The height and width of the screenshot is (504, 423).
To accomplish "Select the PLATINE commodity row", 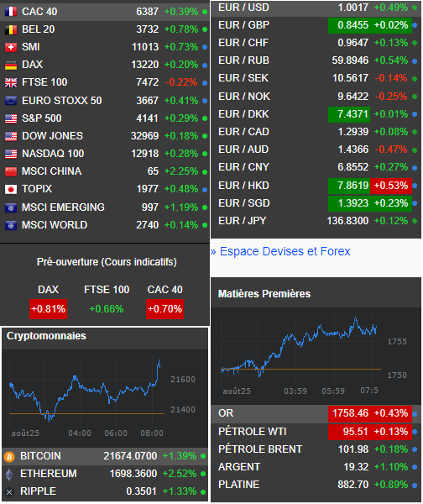I will pos(316,485).
